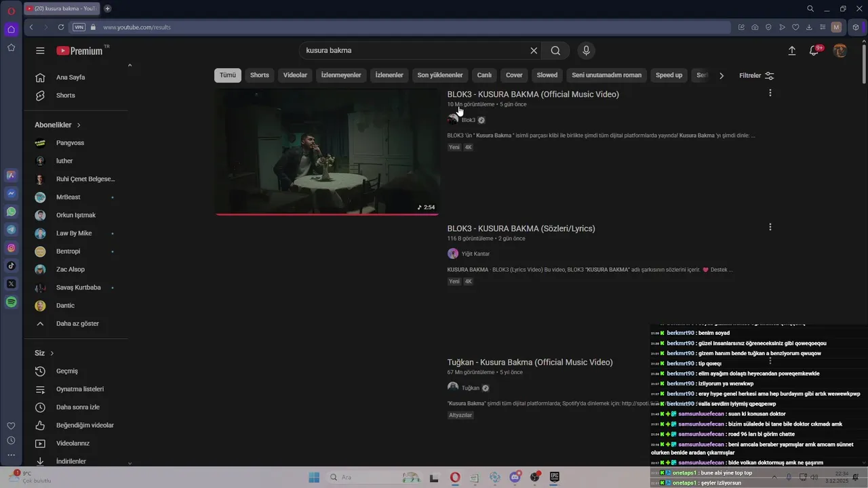Expand the Abonelikler section arrow
Viewport: 868px width, 488px height.
pyautogui.click(x=79, y=125)
